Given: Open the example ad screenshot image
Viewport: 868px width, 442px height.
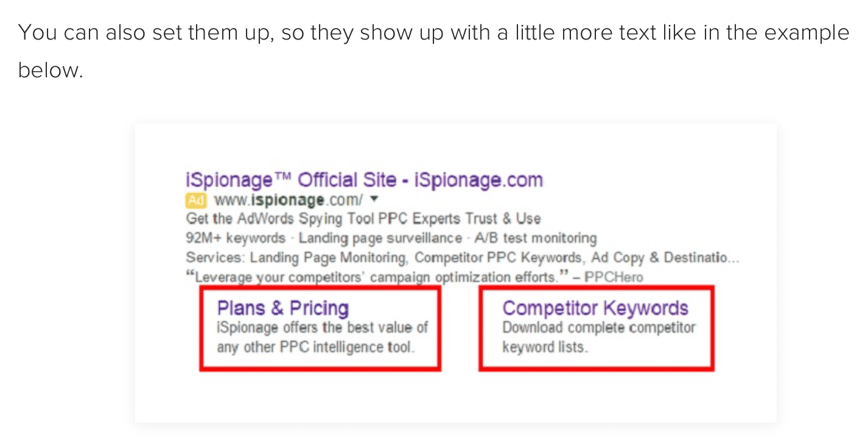Looking at the screenshot, I should pos(455,273).
